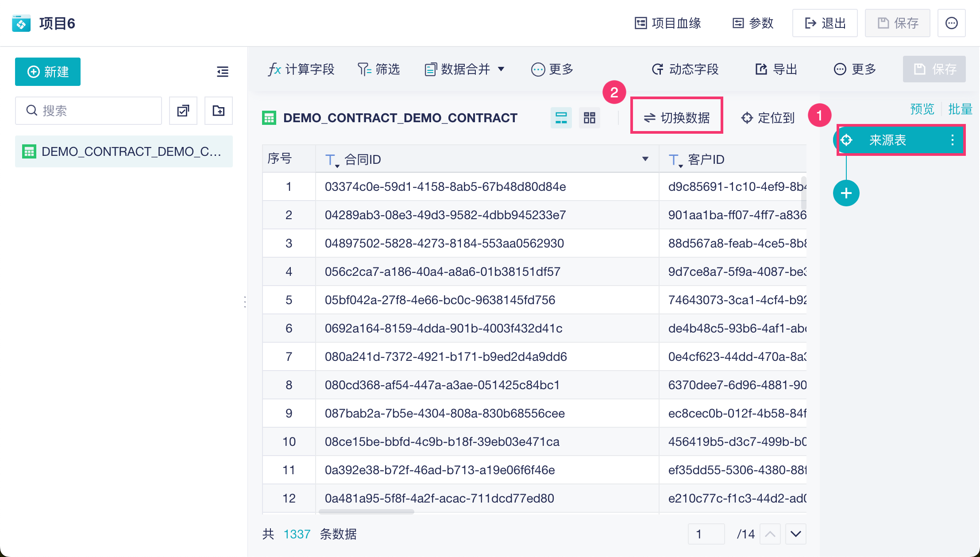Image resolution: width=980 pixels, height=557 pixels.
Task: Switch to grid card view
Action: point(589,118)
